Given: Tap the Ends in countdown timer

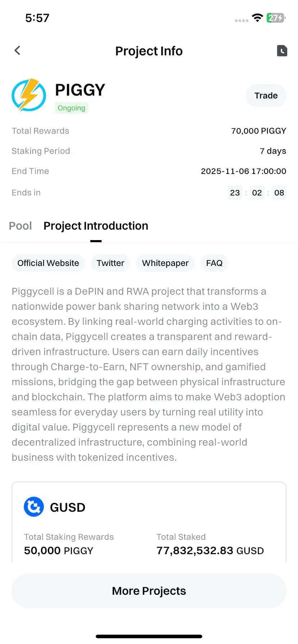Looking at the screenshot, I should [257, 193].
